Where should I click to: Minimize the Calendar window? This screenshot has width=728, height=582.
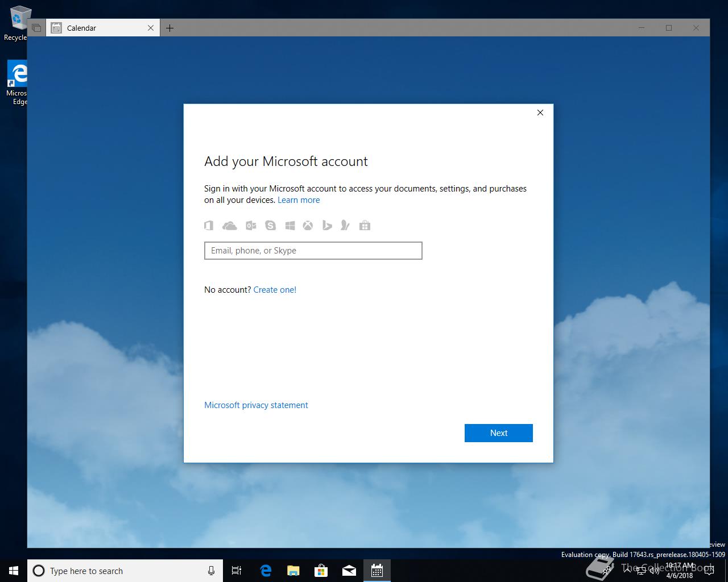click(x=642, y=28)
